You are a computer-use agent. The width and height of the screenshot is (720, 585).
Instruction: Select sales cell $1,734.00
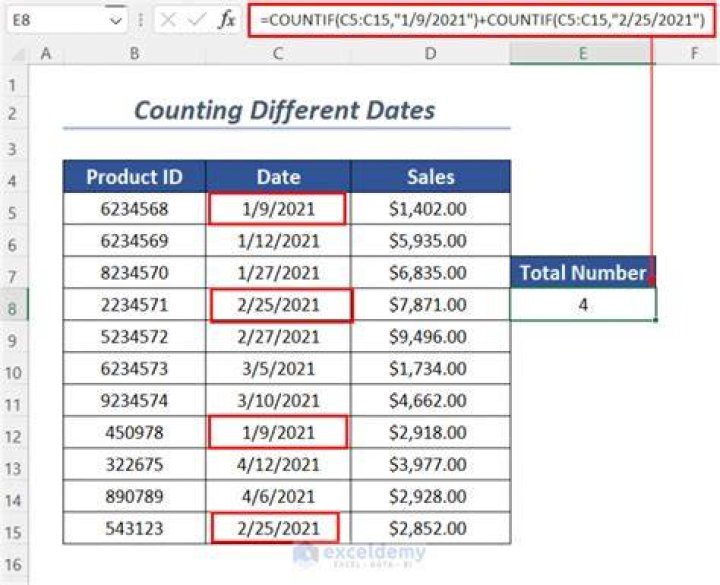click(x=430, y=368)
